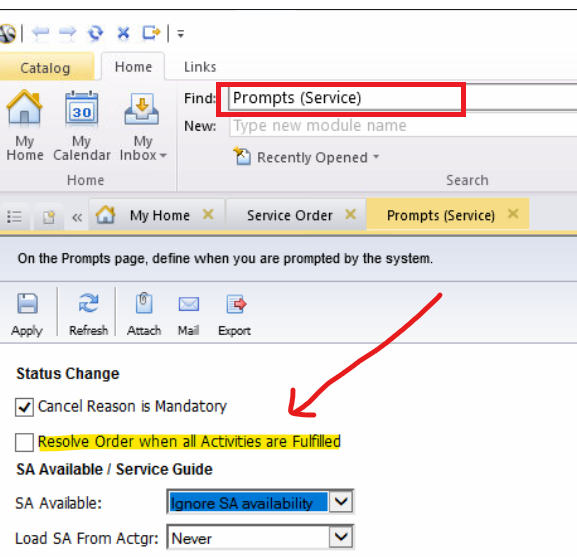
Task: Click the New module name field
Action: point(403,126)
